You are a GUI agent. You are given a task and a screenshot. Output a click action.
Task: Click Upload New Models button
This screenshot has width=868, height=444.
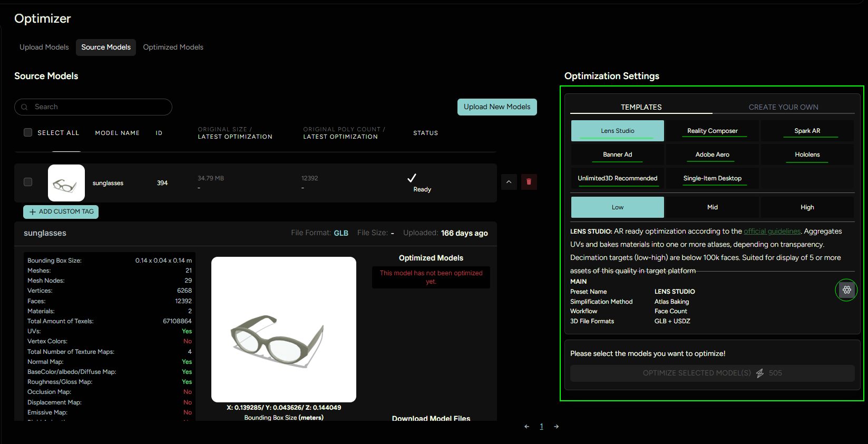[497, 107]
